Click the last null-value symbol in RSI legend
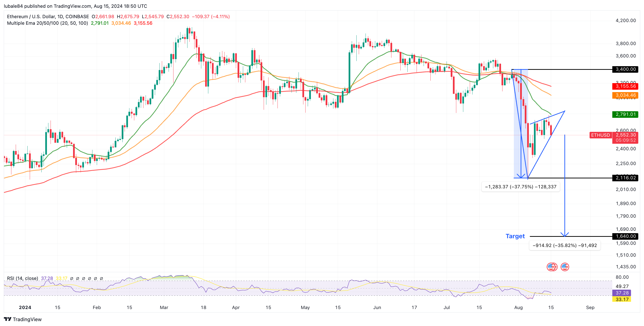 tap(101, 278)
